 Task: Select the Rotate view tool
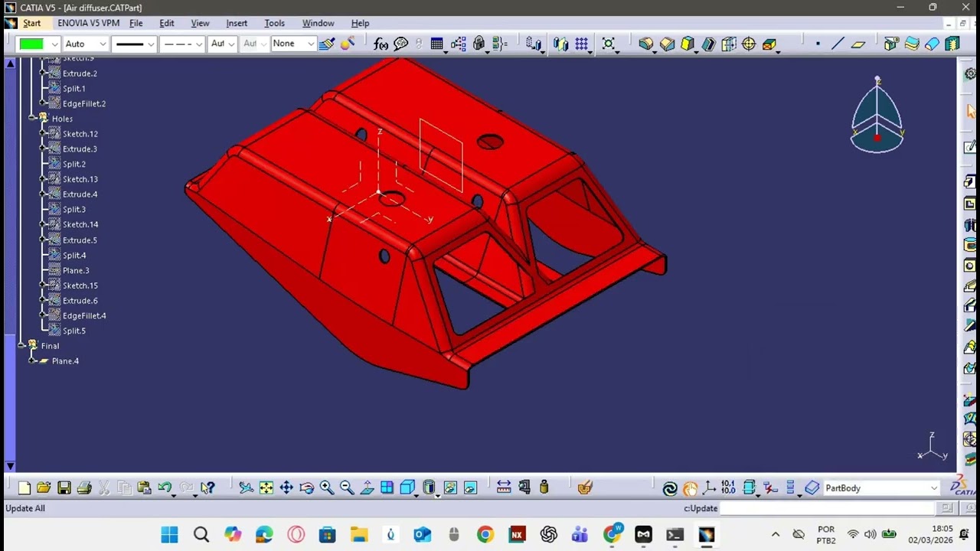pyautogui.click(x=306, y=487)
